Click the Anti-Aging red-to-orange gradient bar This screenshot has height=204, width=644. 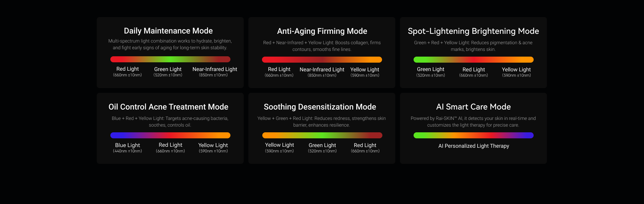click(322, 60)
